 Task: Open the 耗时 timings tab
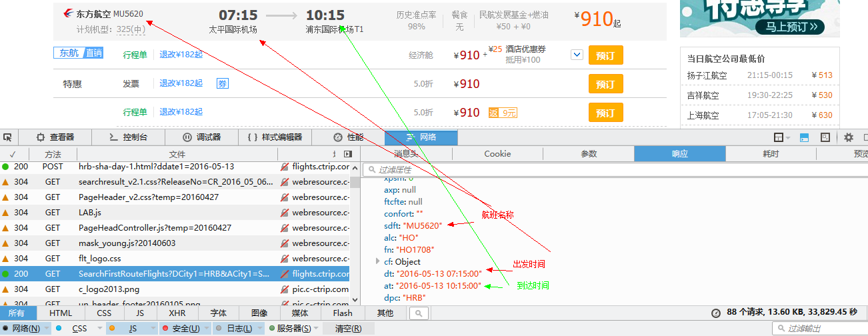coord(771,154)
